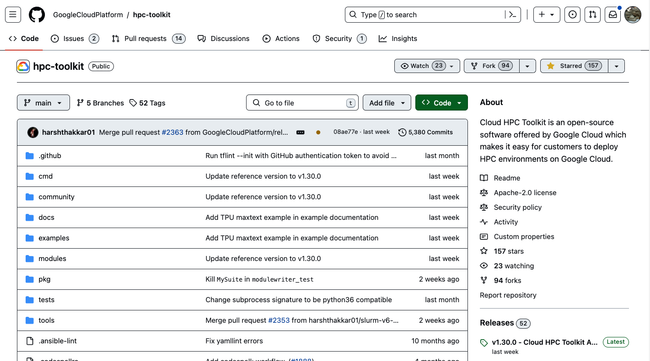The height and width of the screenshot is (361, 650).
Task: Click the Go to file search box
Action: [x=302, y=103]
